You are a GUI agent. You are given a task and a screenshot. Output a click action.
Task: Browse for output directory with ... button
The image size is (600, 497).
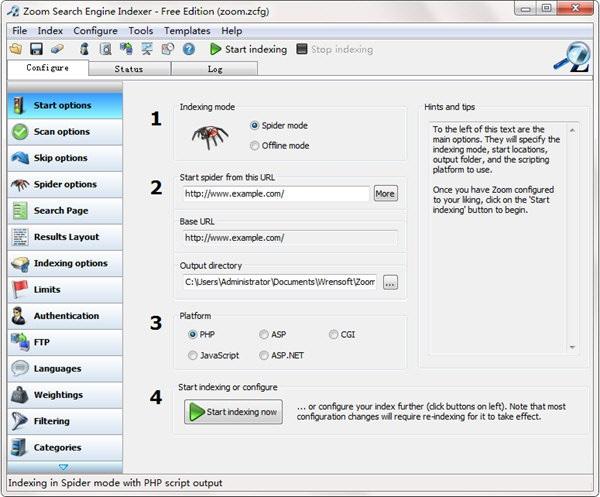click(390, 283)
